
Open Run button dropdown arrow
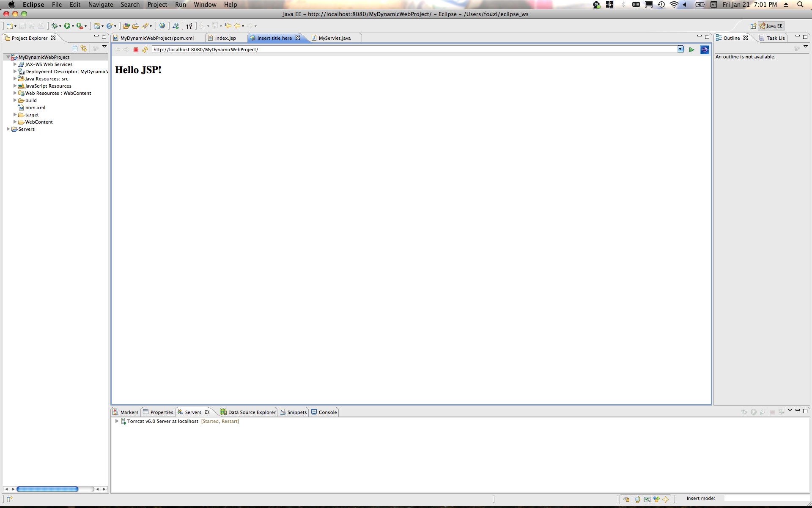click(73, 26)
